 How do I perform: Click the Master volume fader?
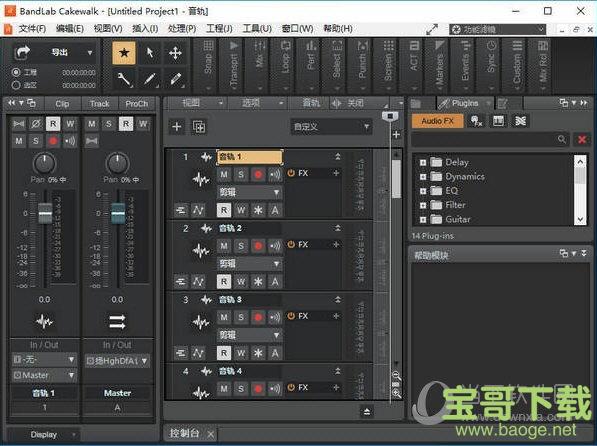(x=118, y=213)
